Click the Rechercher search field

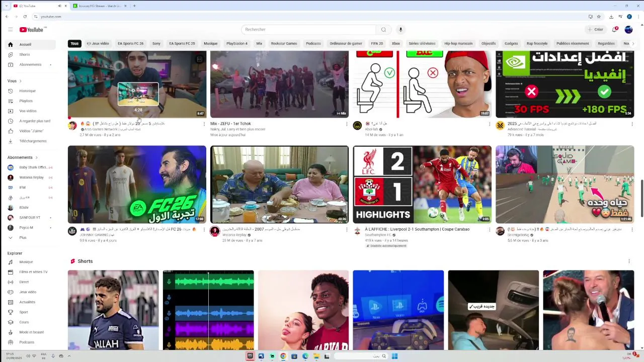308,30
